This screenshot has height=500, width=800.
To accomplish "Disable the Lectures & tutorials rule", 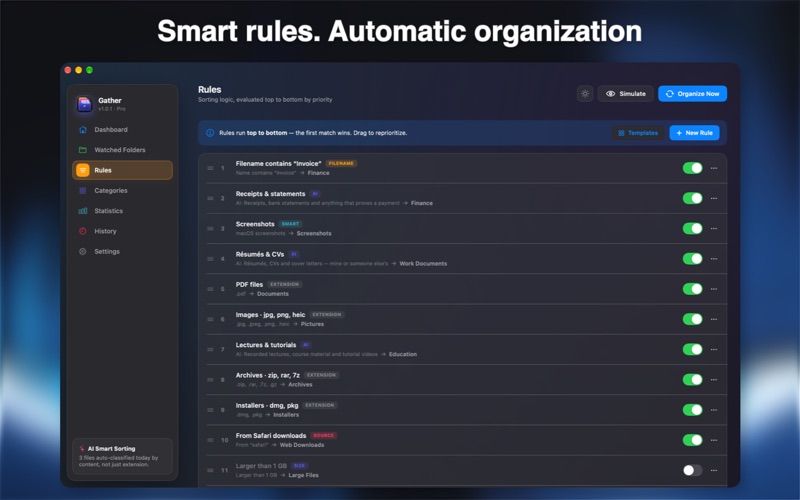I will tap(692, 349).
